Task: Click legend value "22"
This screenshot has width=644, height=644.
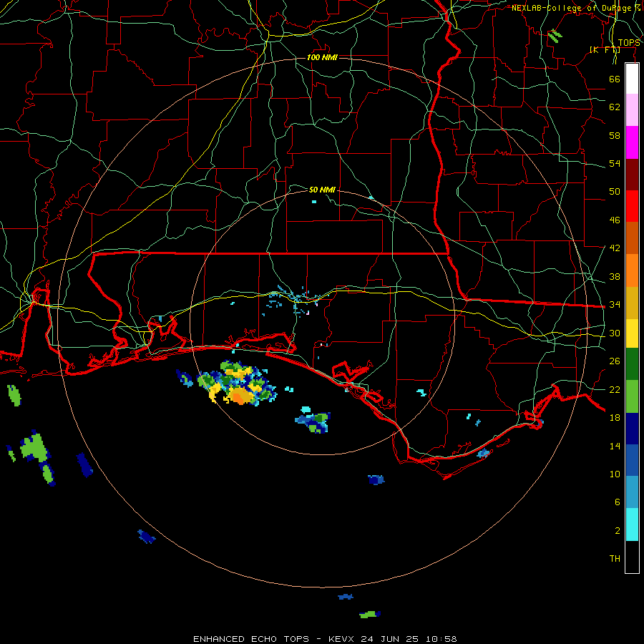Action: [x=615, y=390]
